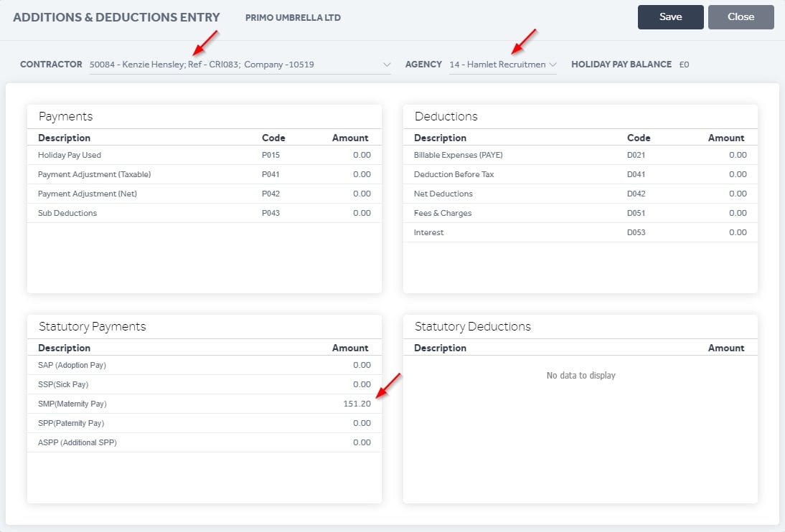The width and height of the screenshot is (785, 532).
Task: Click the No data to display message
Action: (580, 376)
